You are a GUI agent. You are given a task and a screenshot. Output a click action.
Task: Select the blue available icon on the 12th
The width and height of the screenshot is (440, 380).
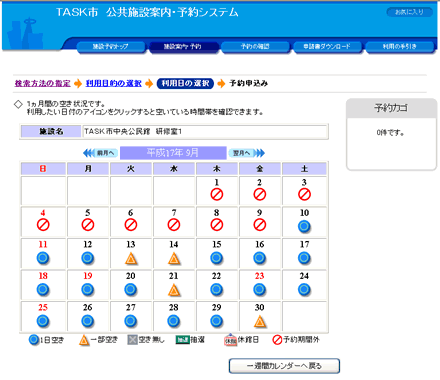[88, 258]
